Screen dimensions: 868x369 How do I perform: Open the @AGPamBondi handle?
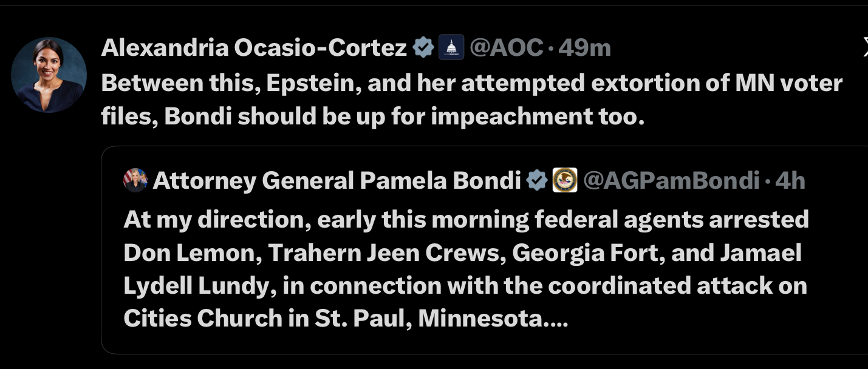pos(671,180)
